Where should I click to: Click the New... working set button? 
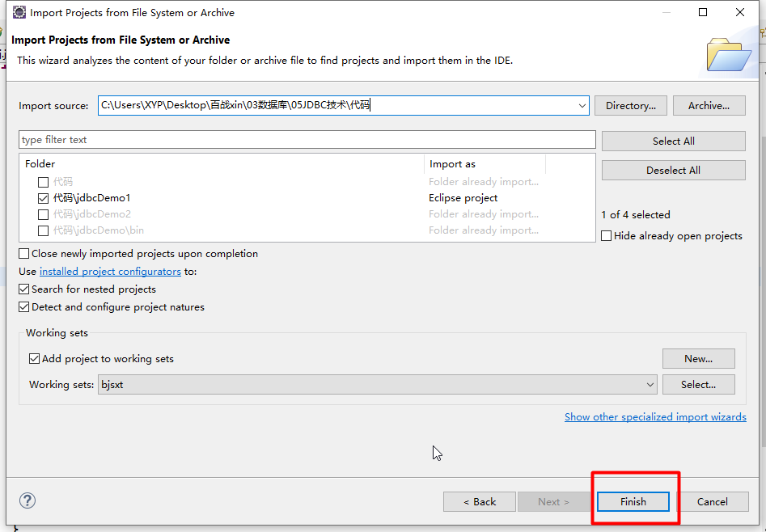[x=698, y=359]
